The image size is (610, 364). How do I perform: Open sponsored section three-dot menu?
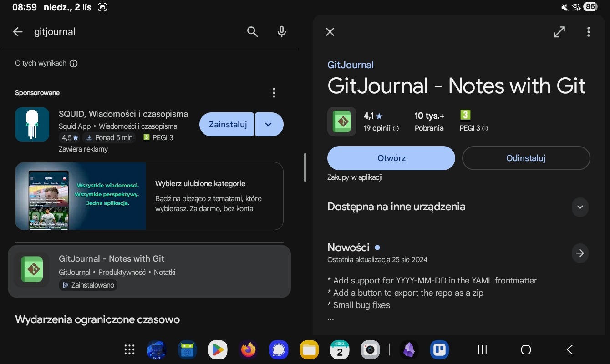274,93
